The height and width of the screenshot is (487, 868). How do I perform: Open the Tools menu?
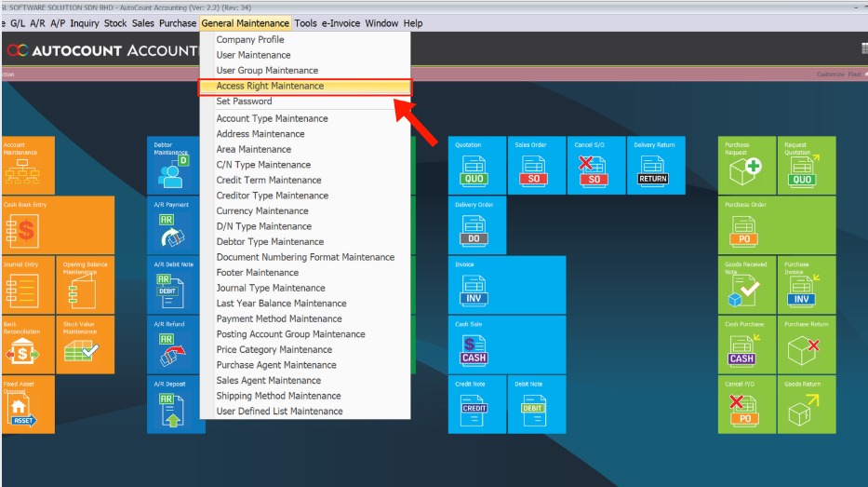tap(305, 23)
